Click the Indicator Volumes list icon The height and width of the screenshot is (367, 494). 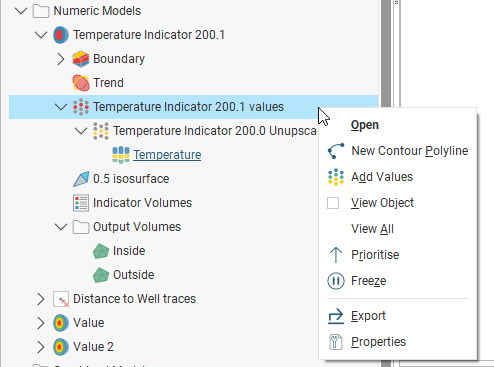tap(81, 203)
